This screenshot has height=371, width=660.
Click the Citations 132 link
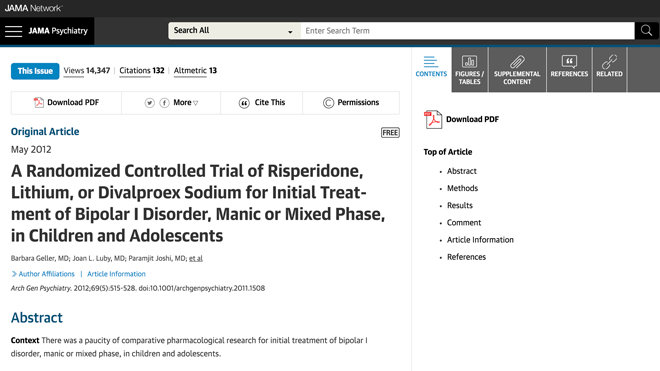point(142,70)
